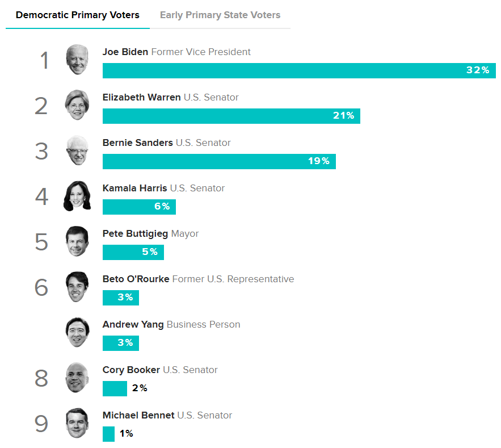This screenshot has width=501, height=448.
Task: Click Andrew Yang's portrait photo
Action: [77, 332]
